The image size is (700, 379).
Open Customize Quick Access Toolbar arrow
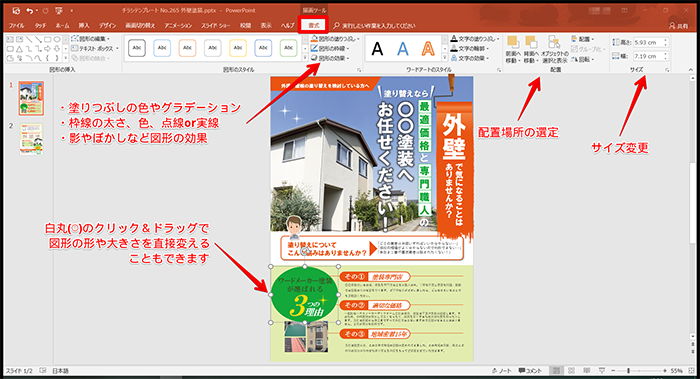pos(71,11)
